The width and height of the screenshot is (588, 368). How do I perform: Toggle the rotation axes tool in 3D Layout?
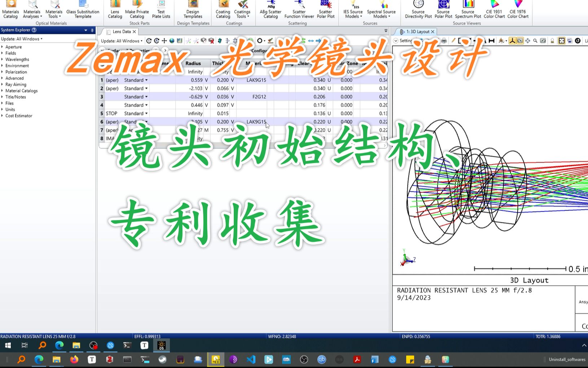(512, 41)
